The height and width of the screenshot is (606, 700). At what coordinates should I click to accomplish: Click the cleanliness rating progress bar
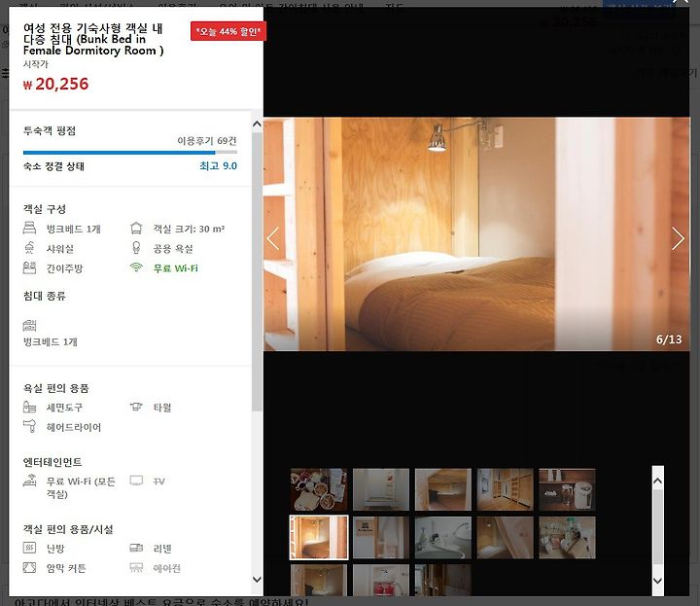pyautogui.click(x=130, y=153)
